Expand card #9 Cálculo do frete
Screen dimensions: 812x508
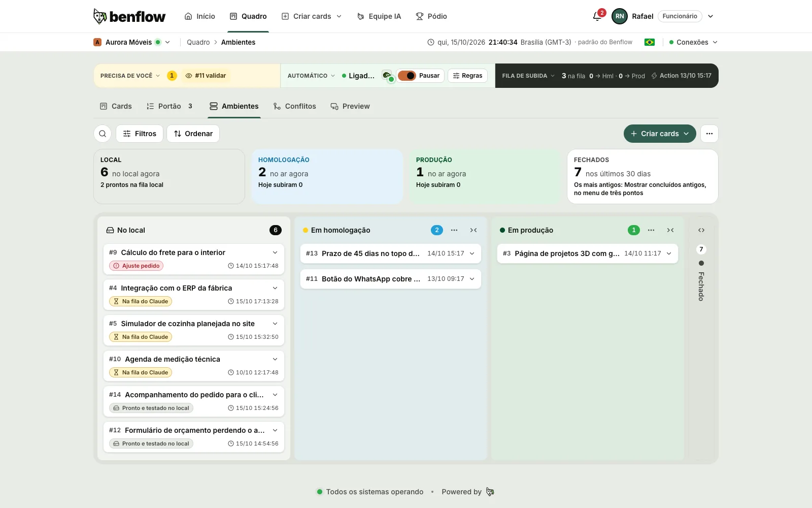[275, 252]
